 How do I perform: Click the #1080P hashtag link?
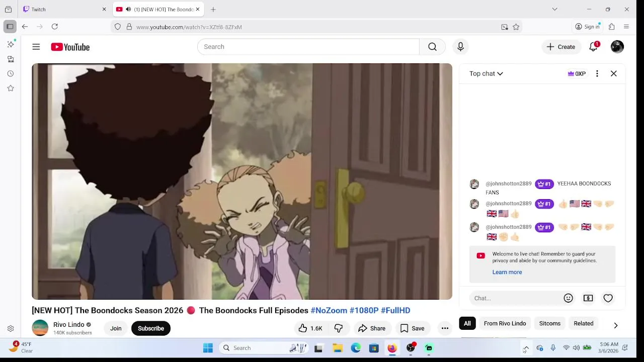pyautogui.click(x=364, y=310)
